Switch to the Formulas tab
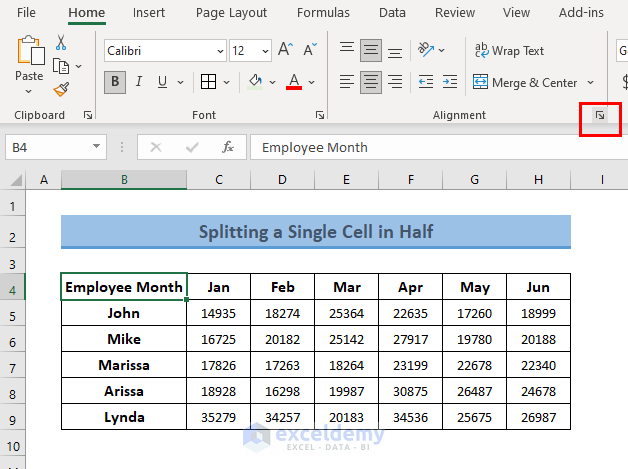This screenshot has width=628, height=469. tap(323, 13)
